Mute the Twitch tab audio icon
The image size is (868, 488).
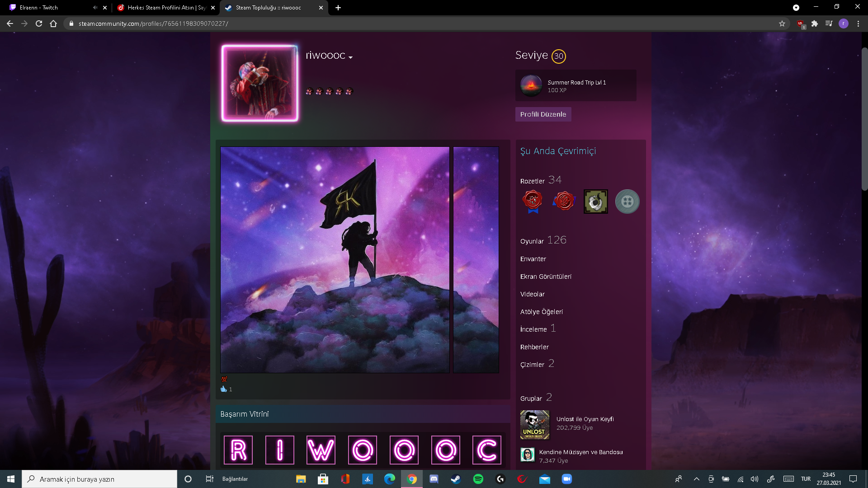pos(95,8)
